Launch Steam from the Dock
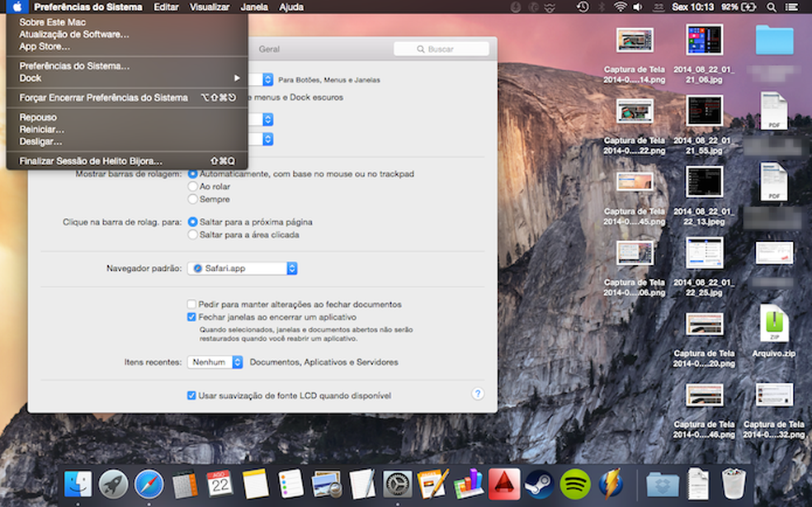Screen dimensions: 812x507 (x=539, y=485)
